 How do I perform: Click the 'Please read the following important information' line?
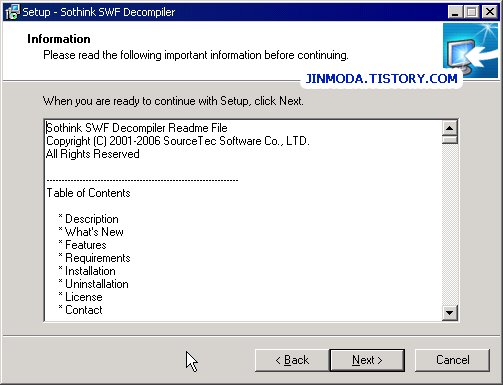coord(196,55)
